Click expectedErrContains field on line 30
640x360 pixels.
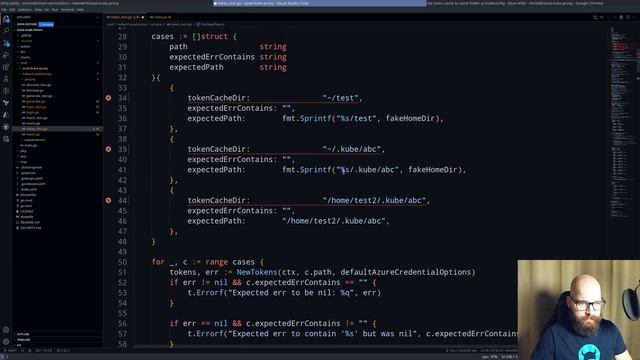[x=212, y=57]
